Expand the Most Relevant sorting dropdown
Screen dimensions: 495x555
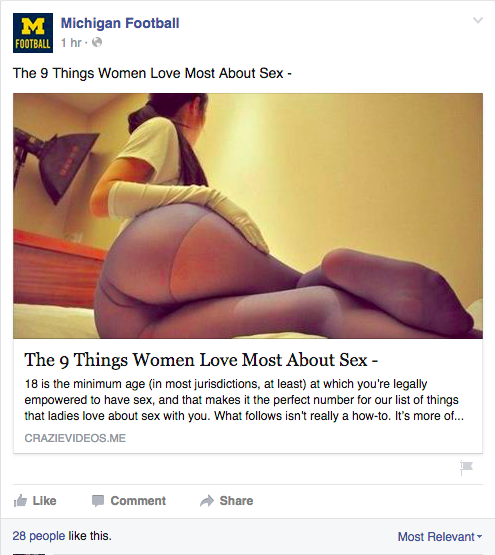pos(440,537)
